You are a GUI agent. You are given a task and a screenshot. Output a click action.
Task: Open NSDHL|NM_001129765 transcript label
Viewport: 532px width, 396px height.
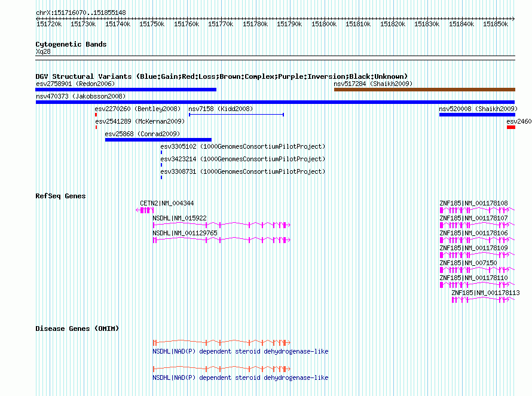185,233
